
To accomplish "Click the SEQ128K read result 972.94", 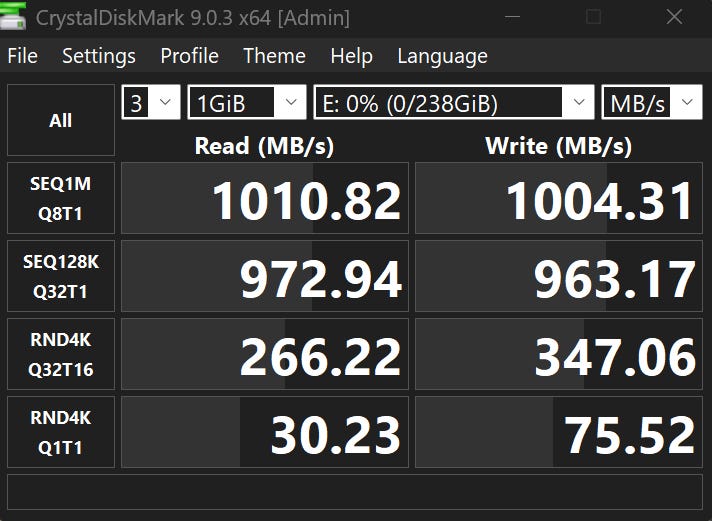I will coord(265,276).
